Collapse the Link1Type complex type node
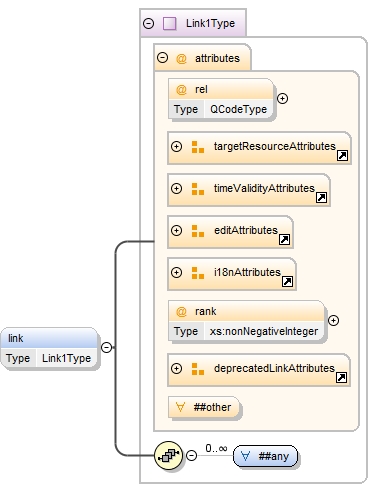This screenshot has width=369, height=485. point(148,23)
